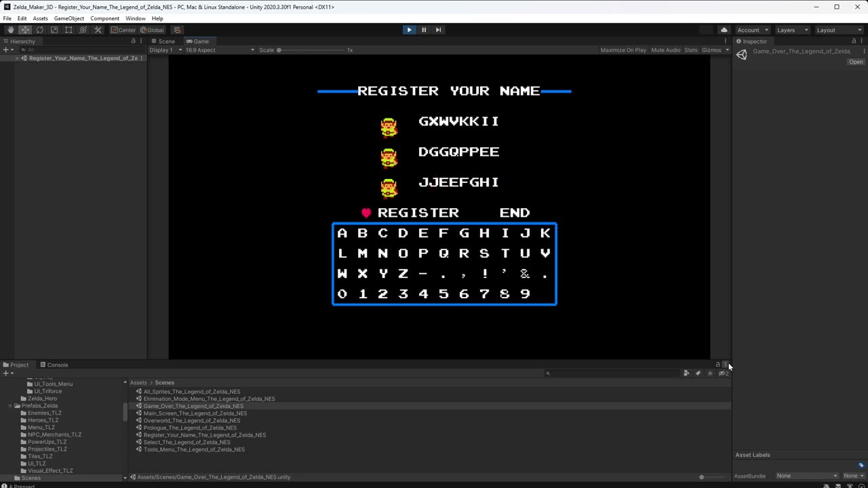Click the Open button in Inspector
The image size is (868, 488).
coord(856,62)
